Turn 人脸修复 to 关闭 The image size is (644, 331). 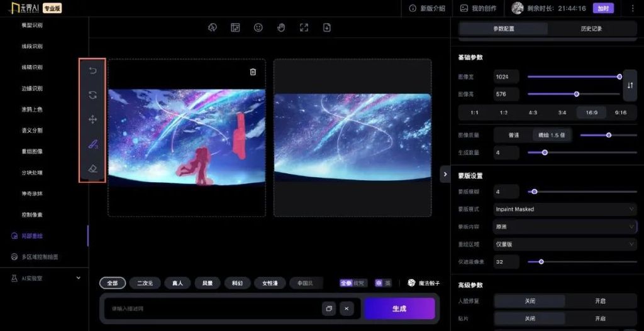pyautogui.click(x=530, y=301)
